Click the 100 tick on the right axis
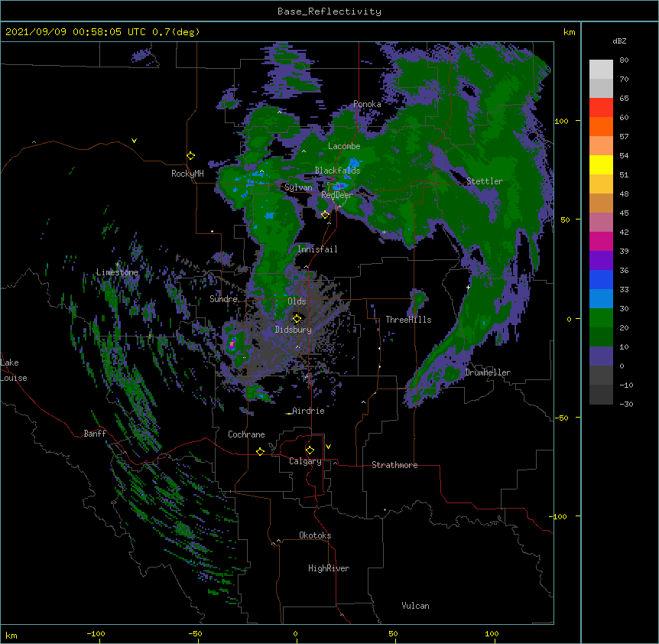 coord(561,121)
